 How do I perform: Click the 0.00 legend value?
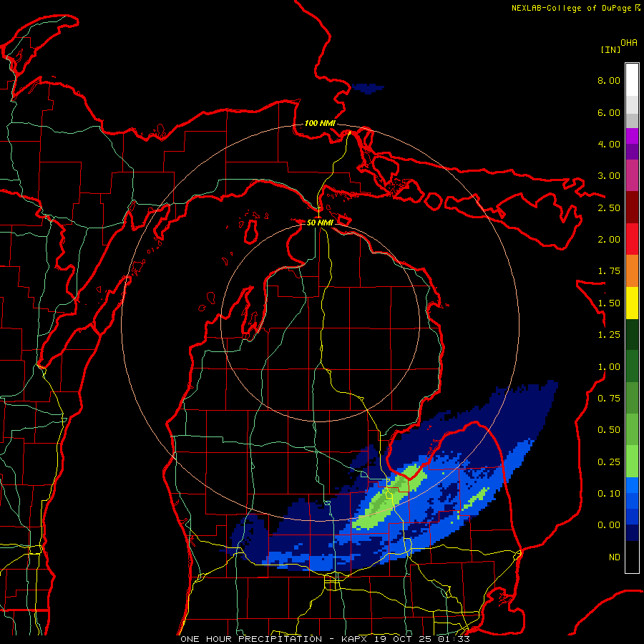click(x=609, y=525)
